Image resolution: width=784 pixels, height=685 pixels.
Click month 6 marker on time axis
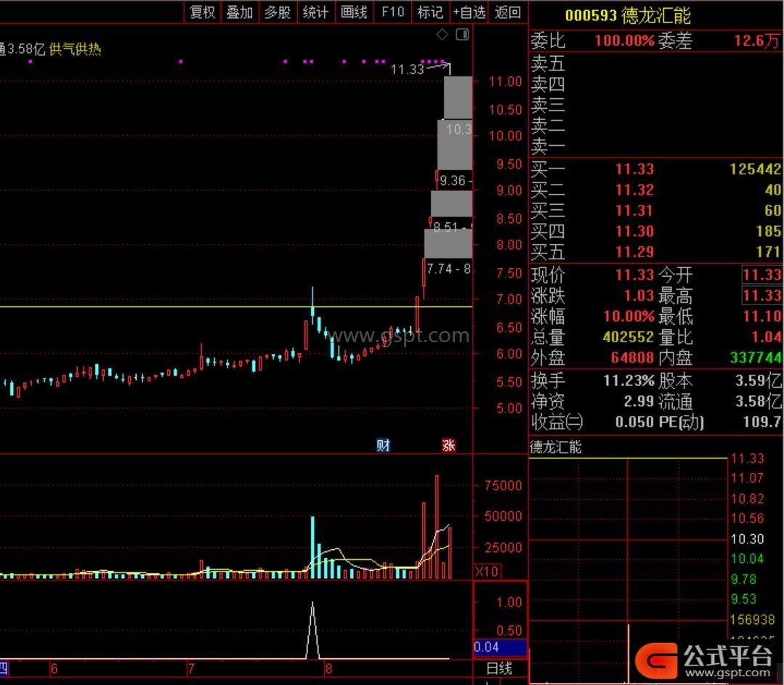pyautogui.click(x=54, y=668)
